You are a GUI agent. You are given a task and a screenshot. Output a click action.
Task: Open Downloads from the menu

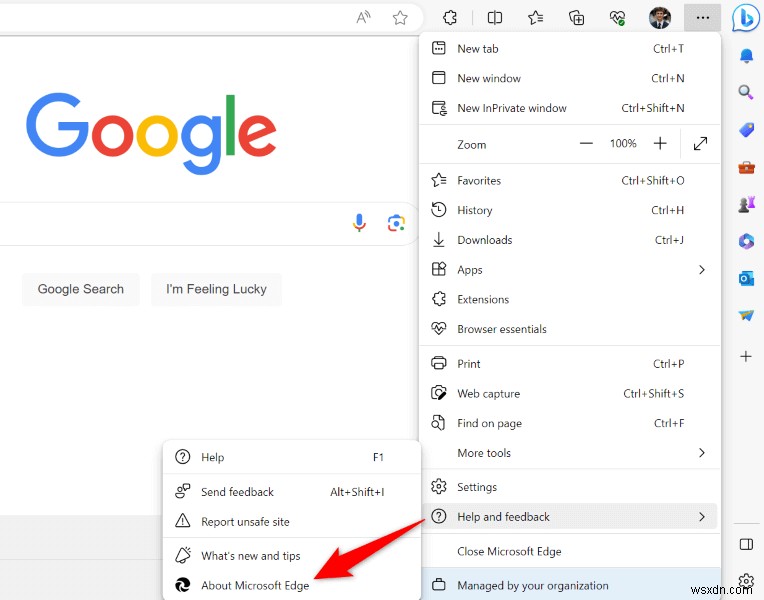coord(570,240)
